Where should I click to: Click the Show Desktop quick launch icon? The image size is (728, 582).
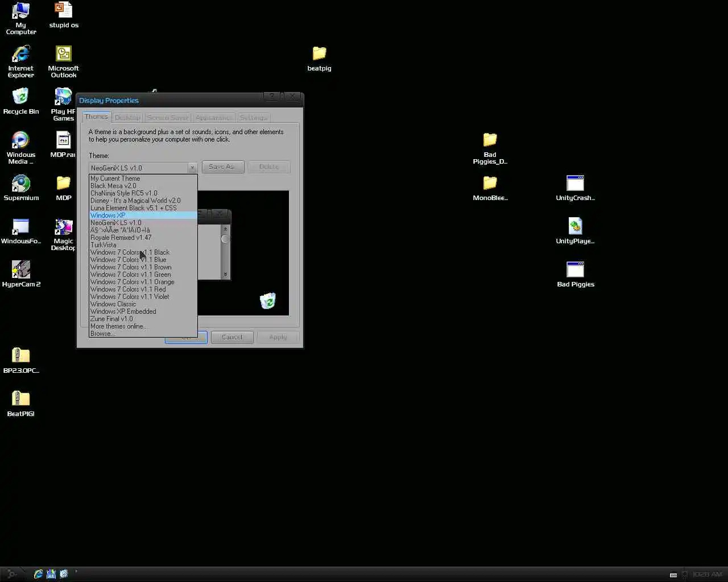click(51, 574)
